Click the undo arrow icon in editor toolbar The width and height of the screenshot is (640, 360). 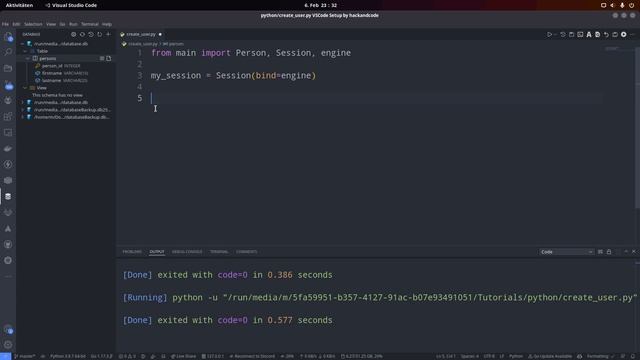[606, 35]
